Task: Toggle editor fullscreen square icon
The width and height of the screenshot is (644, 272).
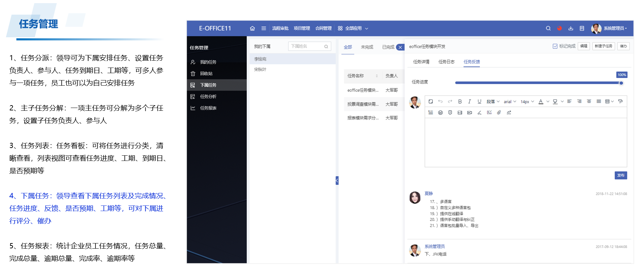Action: click(x=431, y=101)
